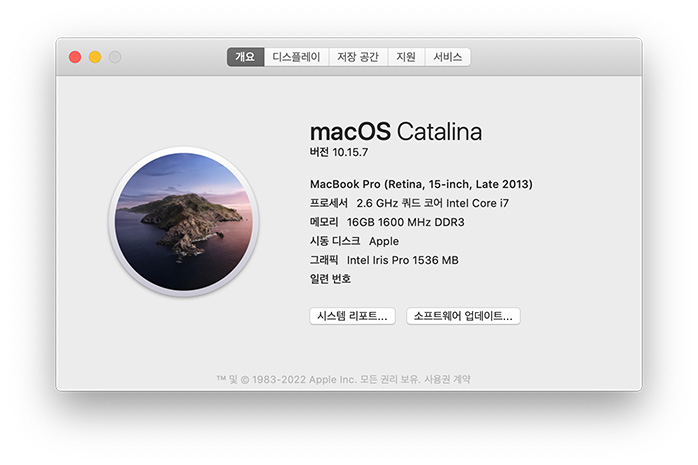Select the 개요 tab
The width and height of the screenshot is (698, 465).
coord(245,57)
